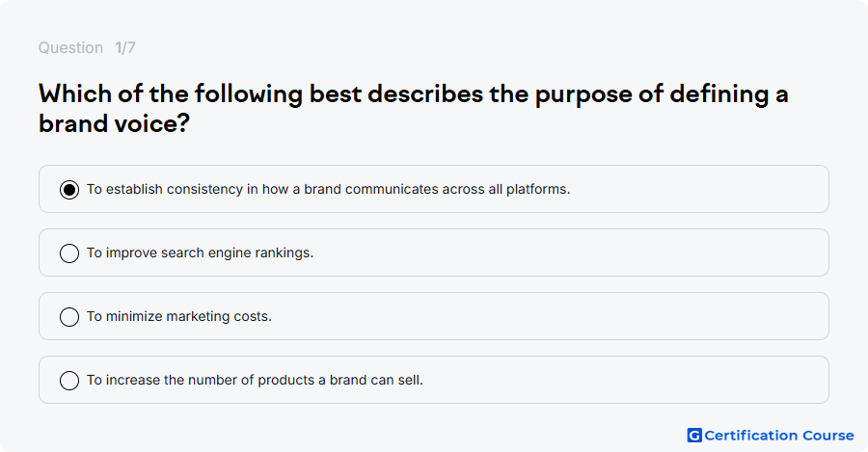Click the 'Question' label at top

[x=70, y=47]
